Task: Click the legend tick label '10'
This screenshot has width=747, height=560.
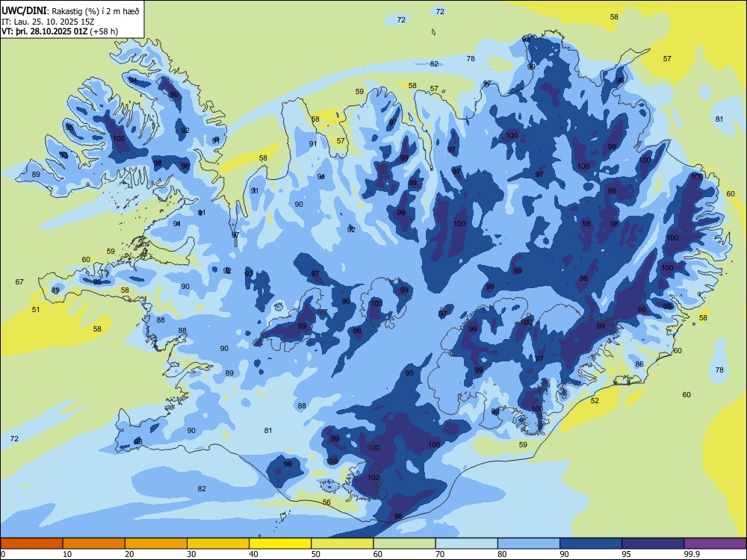Action: [67, 554]
